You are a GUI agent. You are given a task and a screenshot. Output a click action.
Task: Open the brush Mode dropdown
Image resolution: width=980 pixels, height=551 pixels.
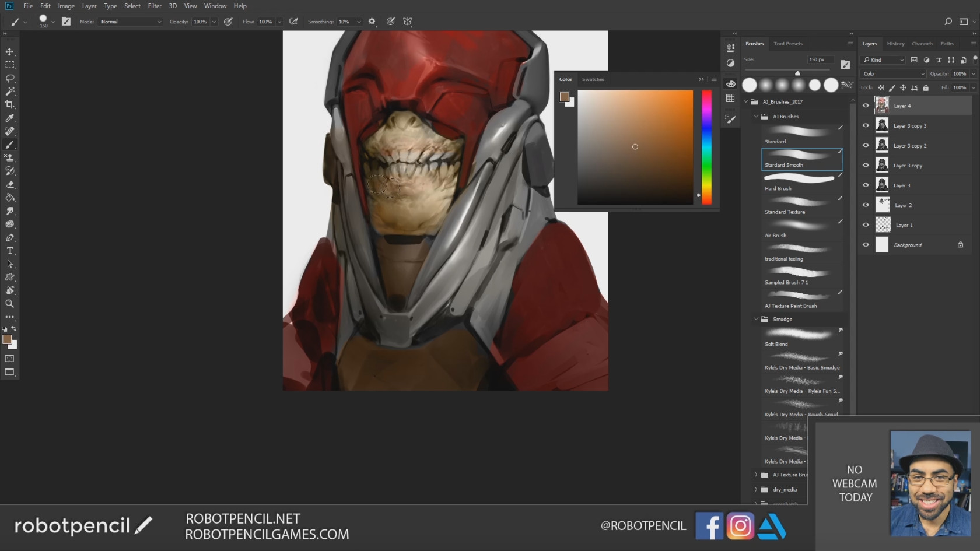coord(131,22)
